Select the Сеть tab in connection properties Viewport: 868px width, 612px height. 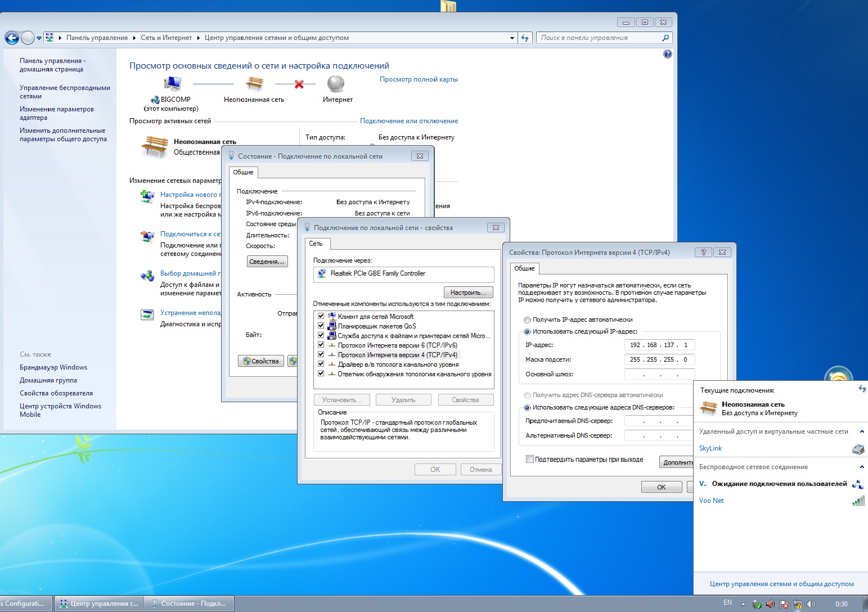point(316,244)
